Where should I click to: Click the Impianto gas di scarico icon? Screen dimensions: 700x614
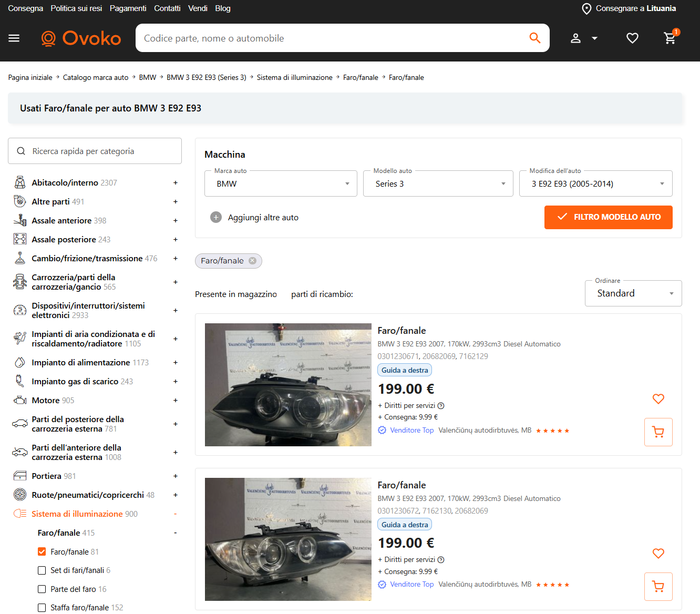click(x=20, y=382)
